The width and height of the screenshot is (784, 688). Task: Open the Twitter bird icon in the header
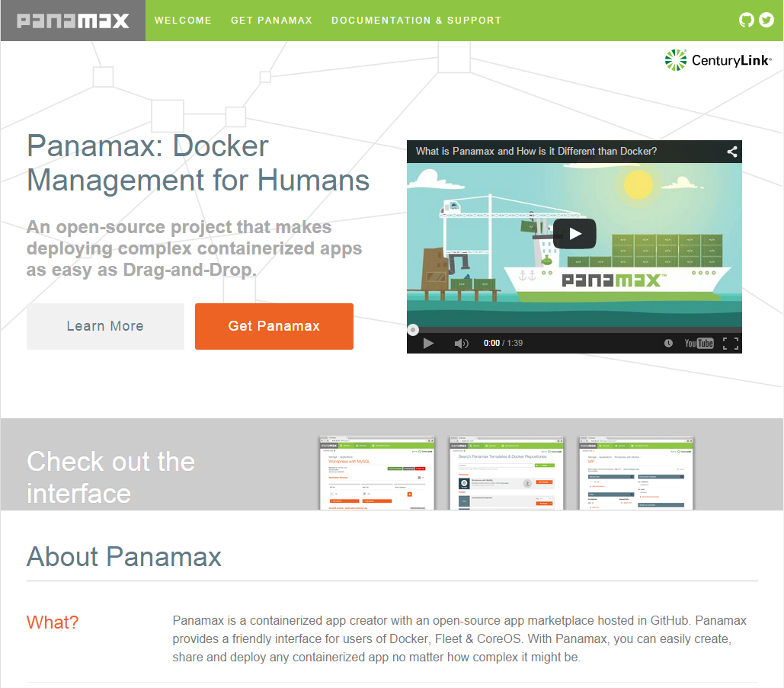pos(766,20)
